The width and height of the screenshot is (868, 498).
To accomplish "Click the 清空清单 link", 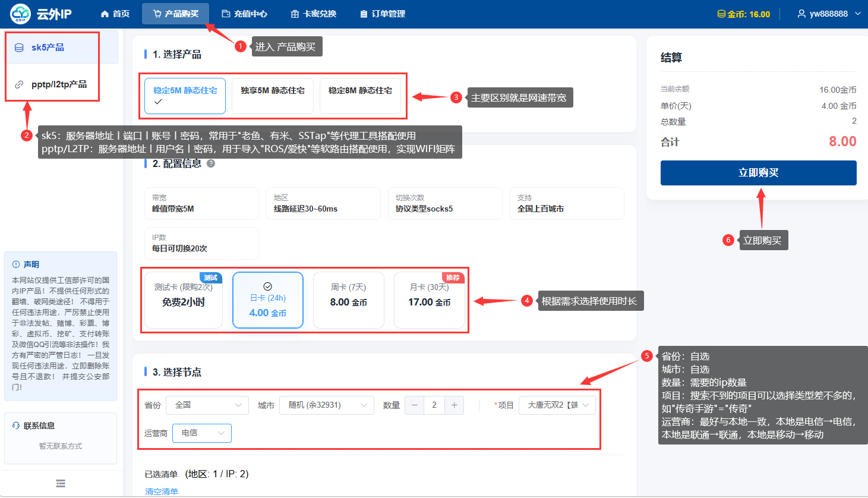I will tap(162, 491).
